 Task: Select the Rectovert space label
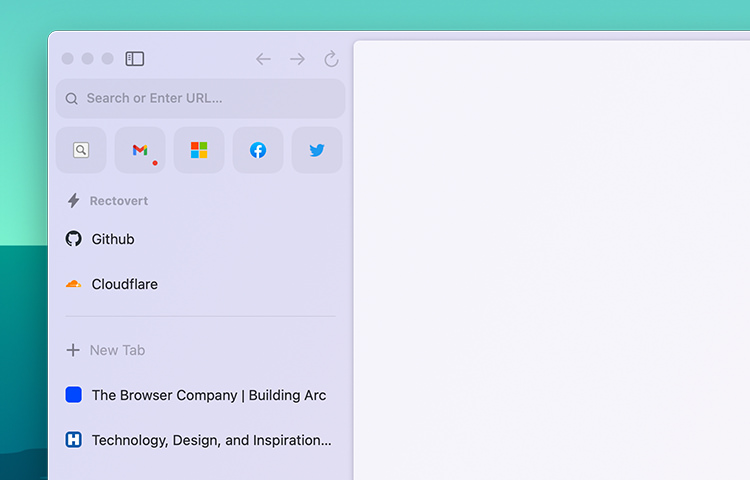[119, 201]
